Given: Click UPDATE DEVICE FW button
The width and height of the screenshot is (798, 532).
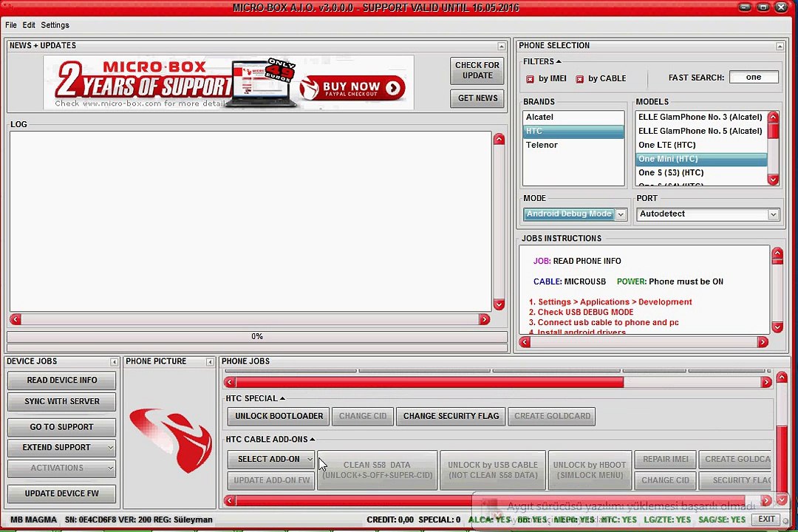Looking at the screenshot, I should pos(61,494).
